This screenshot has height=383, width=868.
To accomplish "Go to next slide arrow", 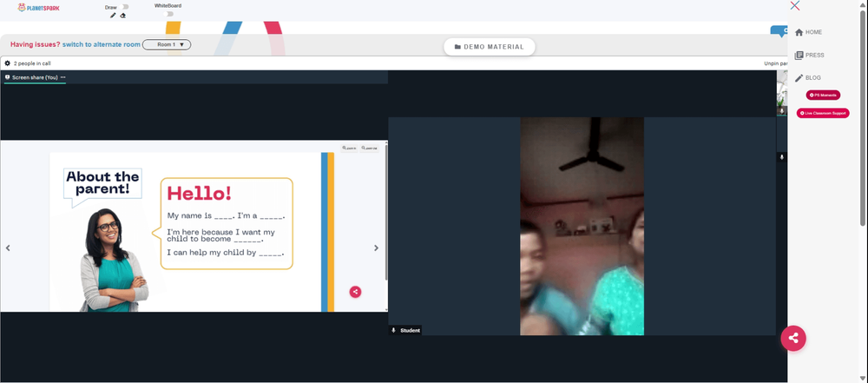I will click(377, 248).
